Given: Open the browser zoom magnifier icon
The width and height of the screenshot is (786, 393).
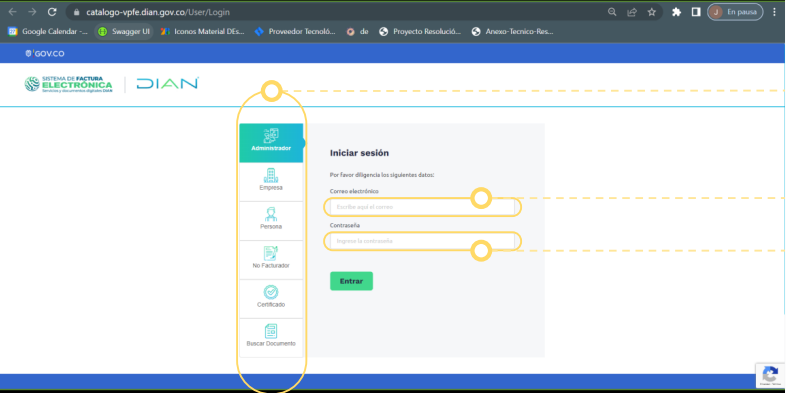Looking at the screenshot, I should pyautogui.click(x=612, y=12).
